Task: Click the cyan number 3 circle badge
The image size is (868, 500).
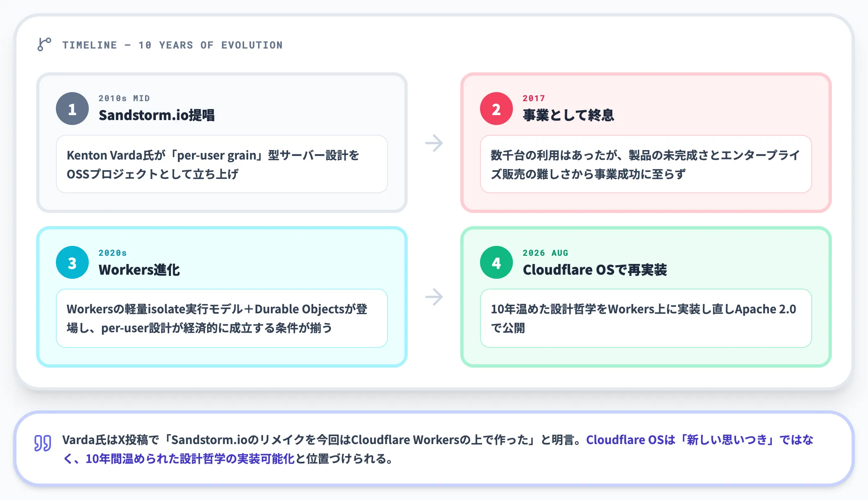Action: (72, 262)
